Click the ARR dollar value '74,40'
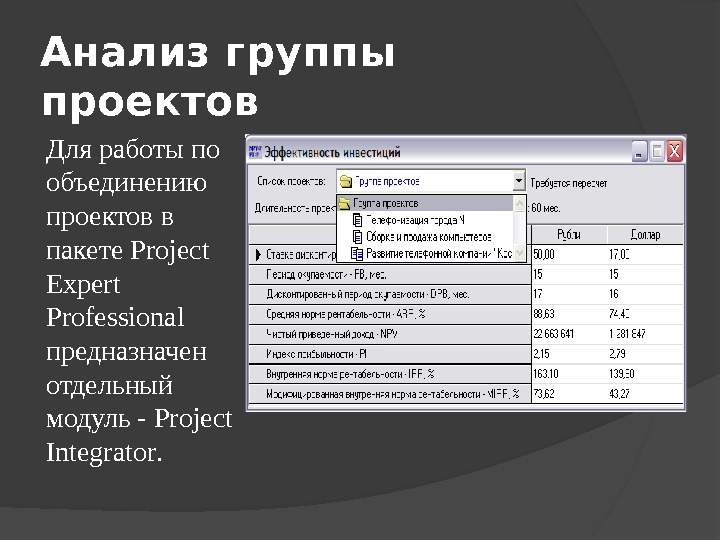 point(619,314)
